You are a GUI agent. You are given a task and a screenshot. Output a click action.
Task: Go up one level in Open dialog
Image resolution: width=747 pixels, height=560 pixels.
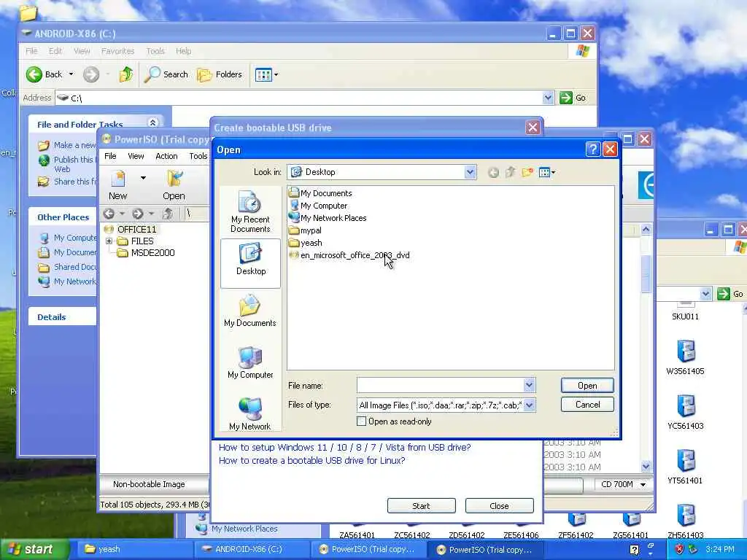[x=510, y=172]
